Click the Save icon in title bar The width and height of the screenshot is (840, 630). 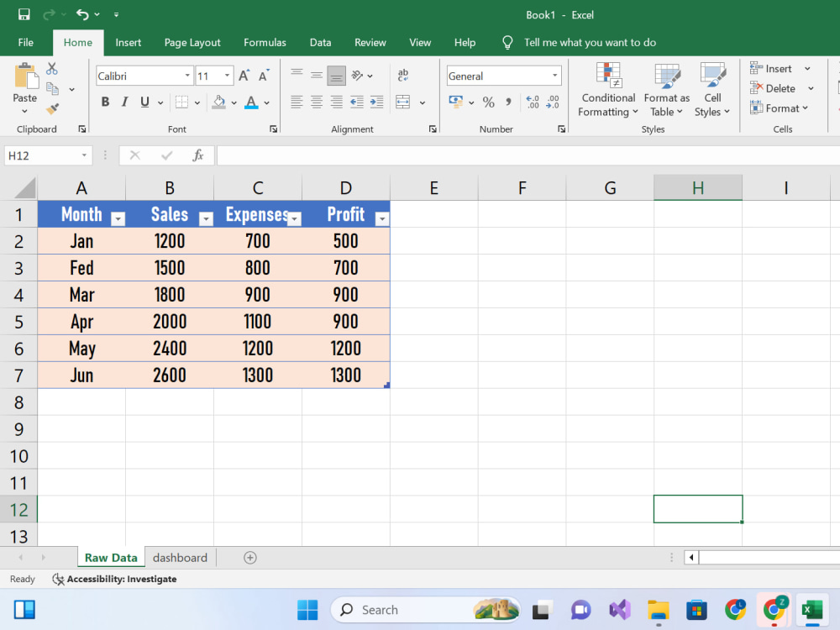click(24, 14)
